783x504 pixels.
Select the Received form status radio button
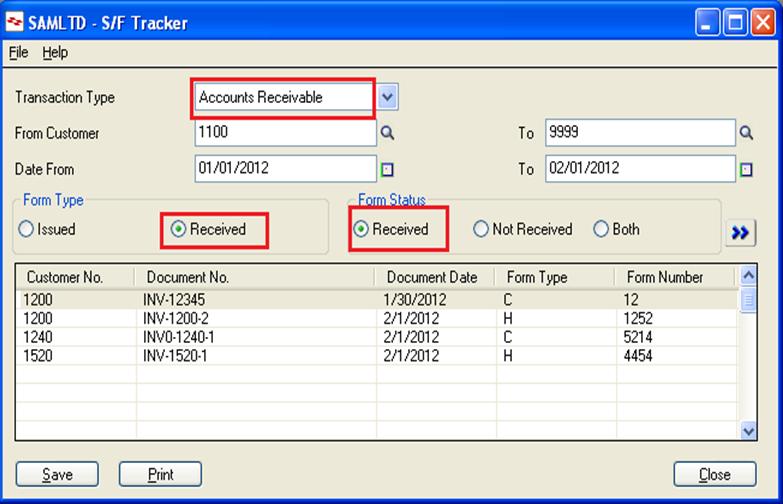pyautogui.click(x=361, y=229)
